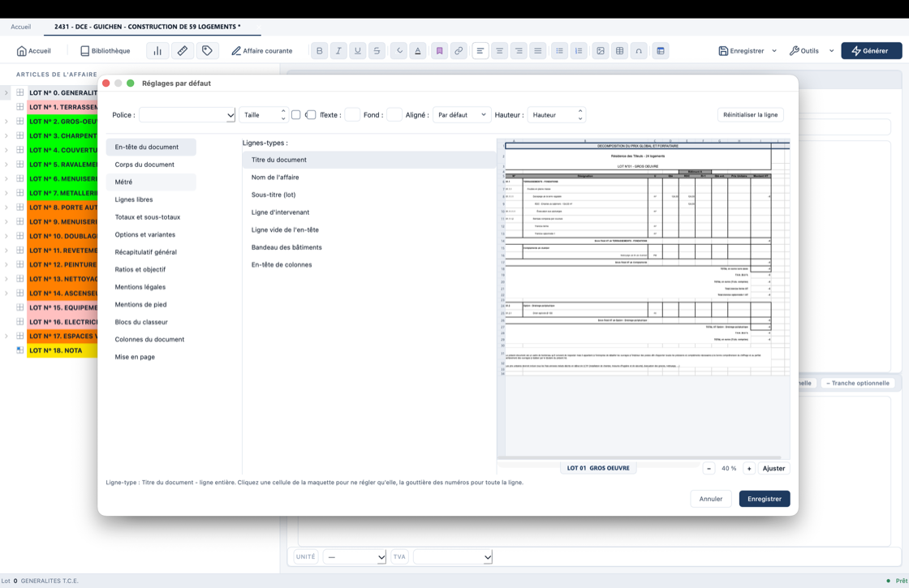Adjust the Hauteur height stepper
The width and height of the screenshot is (909, 588).
[579, 114]
